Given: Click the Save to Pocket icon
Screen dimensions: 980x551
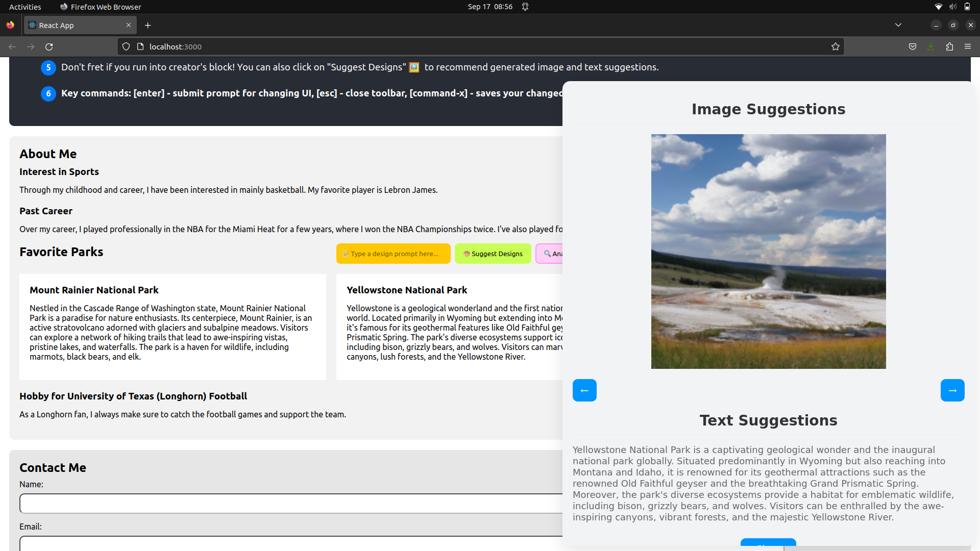Looking at the screenshot, I should pyautogui.click(x=912, y=46).
